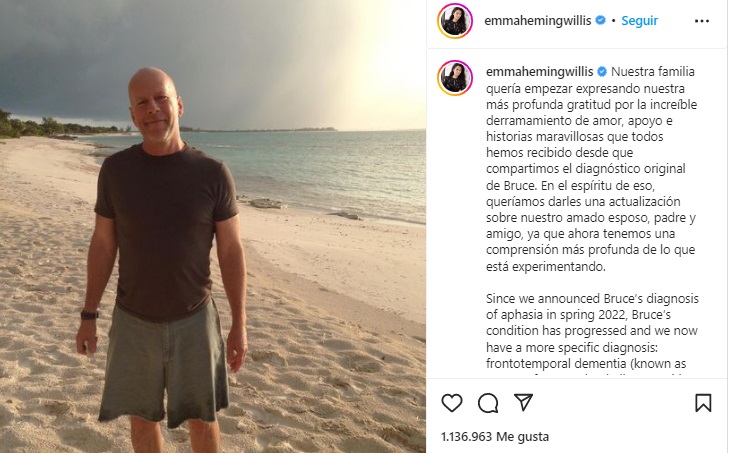Click the English paragraph about aphasia diagnosis
Screen dimensions: 730x453
(x=592, y=331)
